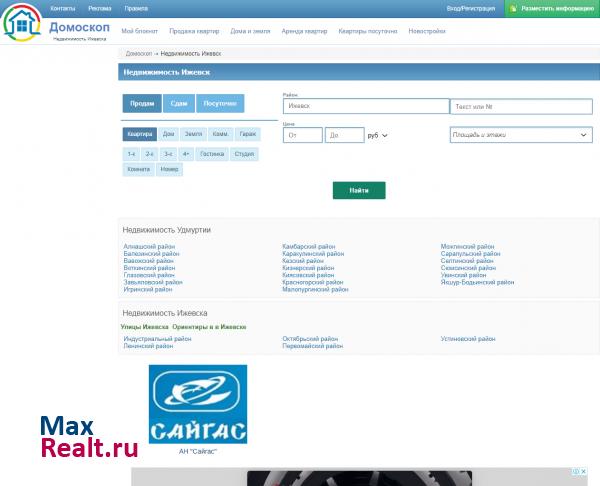The image size is (600, 486).
Task: Switch to Сдам listing mode
Action: 178,104
